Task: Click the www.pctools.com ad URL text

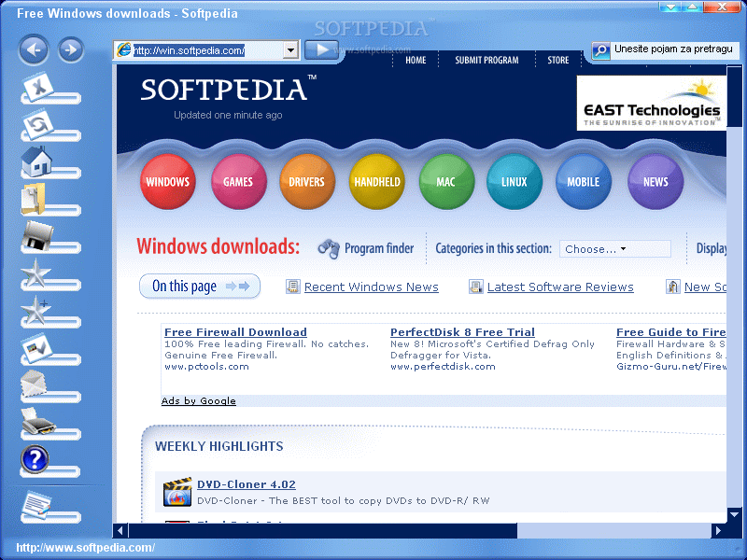Action: tap(206, 367)
